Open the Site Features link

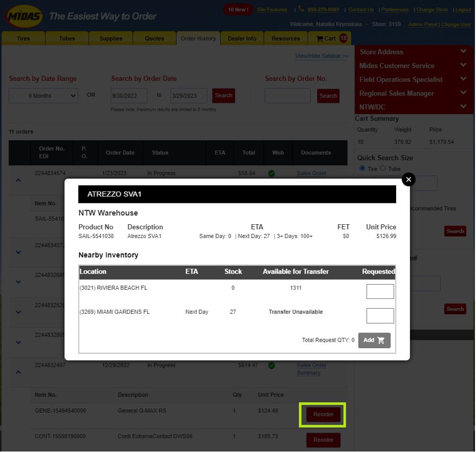pos(272,10)
